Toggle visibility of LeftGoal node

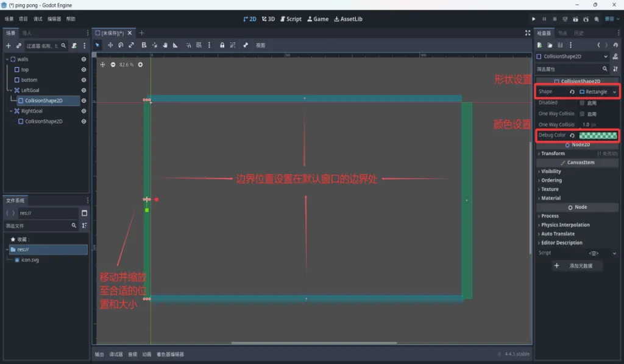click(x=83, y=90)
